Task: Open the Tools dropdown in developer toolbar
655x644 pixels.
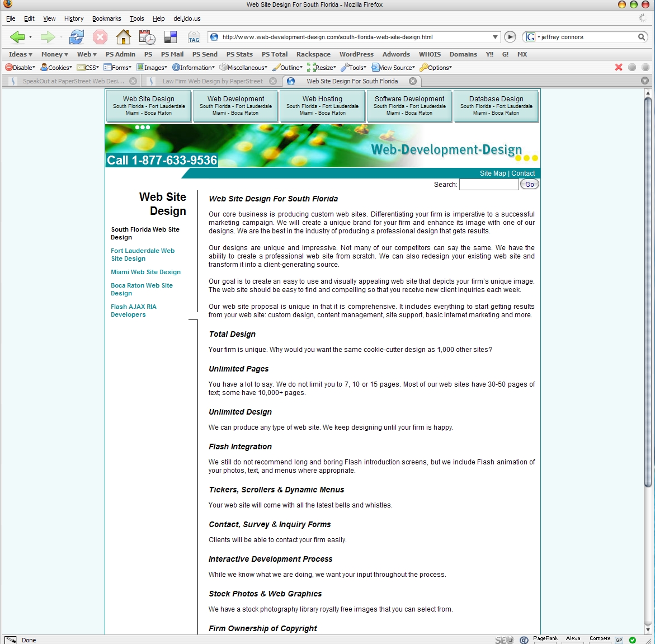Action: [x=354, y=67]
